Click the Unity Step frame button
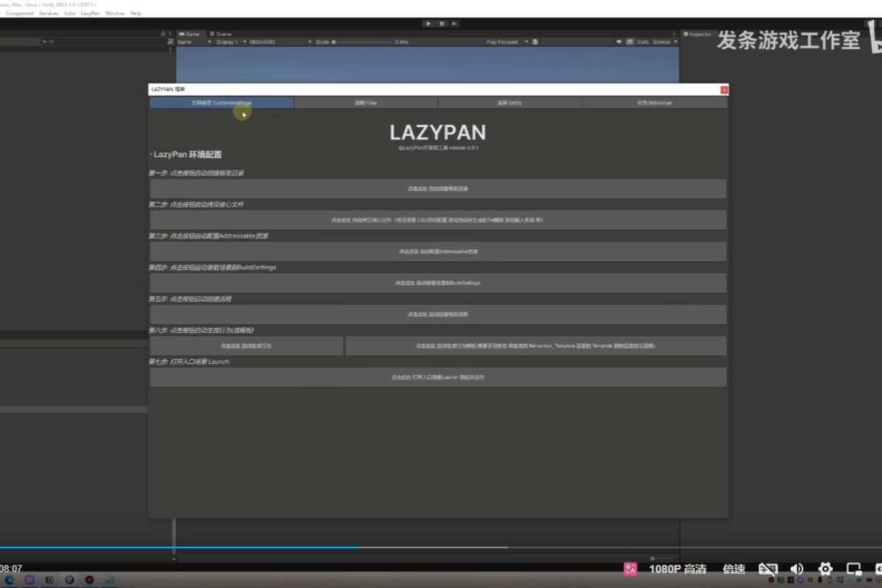Screen dimensions: 882x588 455,24
